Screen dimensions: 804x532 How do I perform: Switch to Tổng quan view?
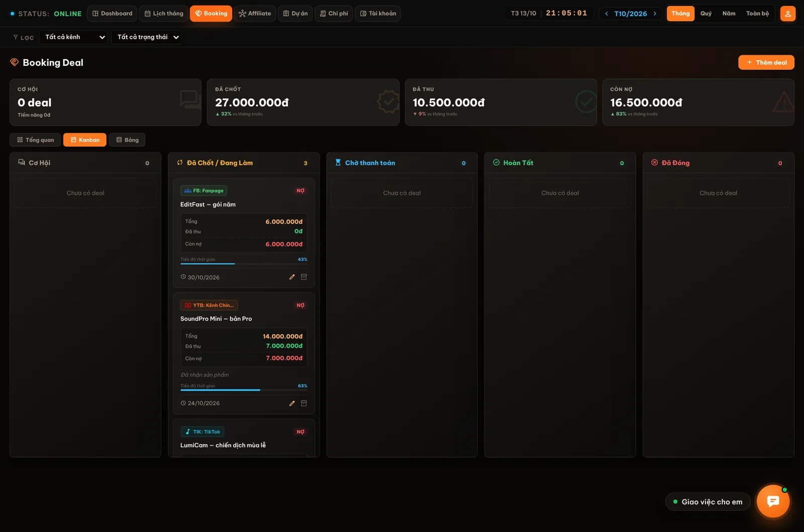35,140
